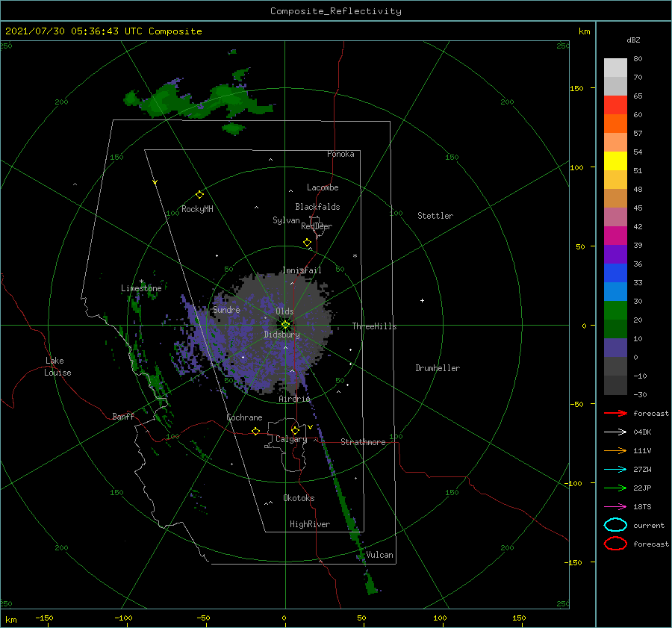Click the RockyMH label
This screenshot has height=628, width=672.
click(x=197, y=209)
